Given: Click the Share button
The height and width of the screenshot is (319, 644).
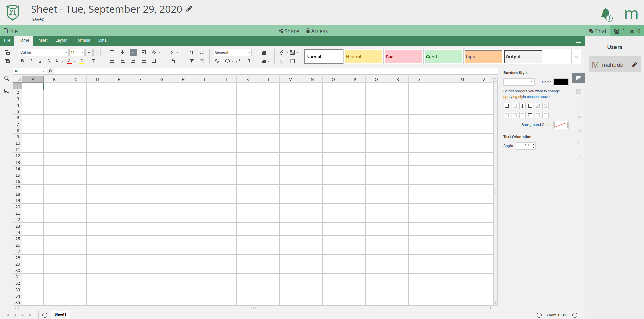Looking at the screenshot, I should point(289,31).
